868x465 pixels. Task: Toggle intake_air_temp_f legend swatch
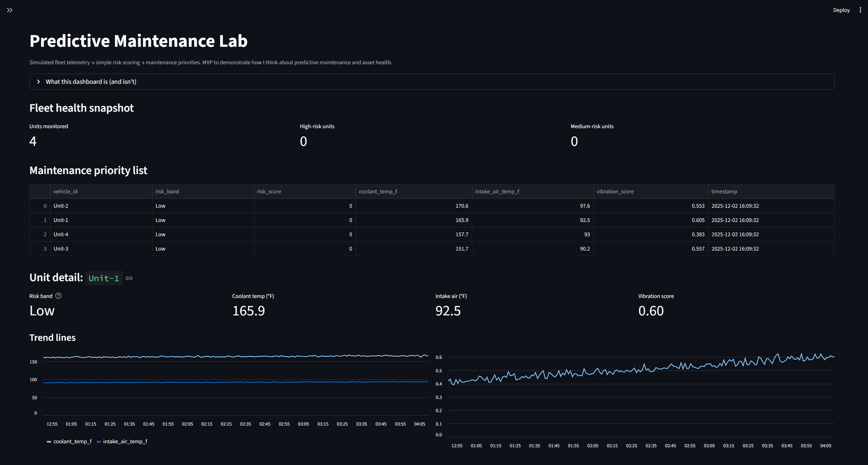pyautogui.click(x=99, y=441)
